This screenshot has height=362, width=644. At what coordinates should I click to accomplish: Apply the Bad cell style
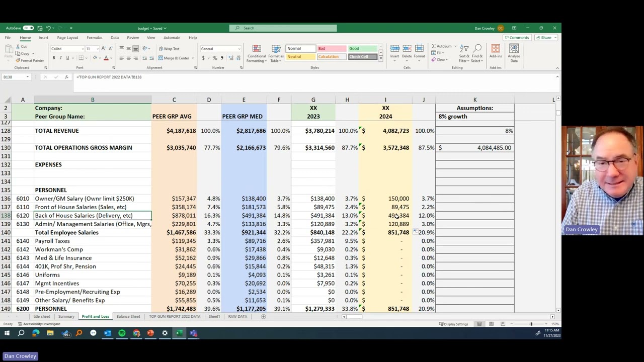click(332, 49)
